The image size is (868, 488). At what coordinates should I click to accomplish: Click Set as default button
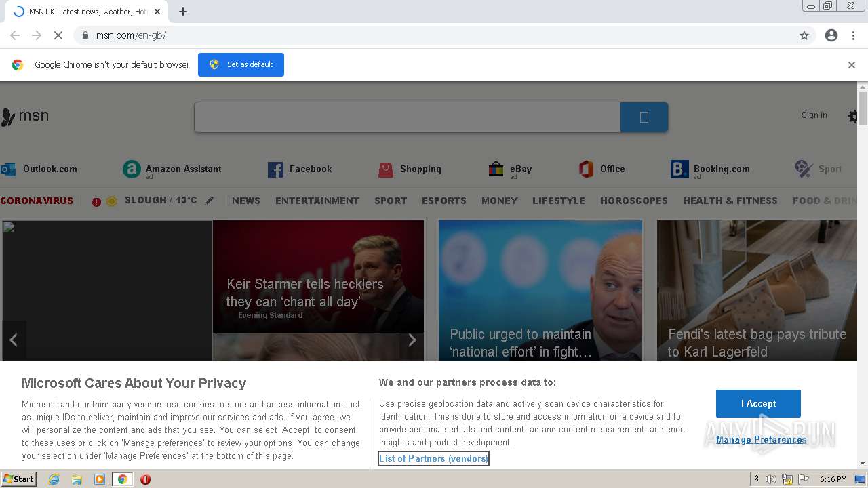click(241, 64)
